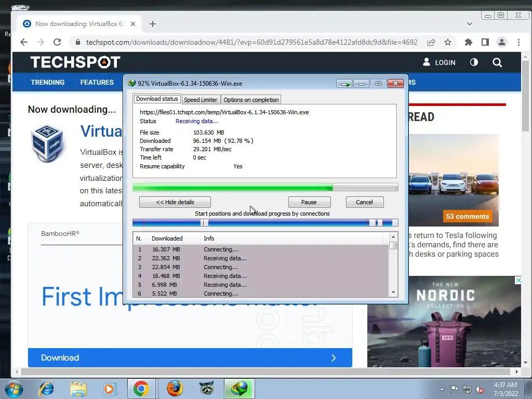Open the Chrome three-dot menu
The height and width of the screenshot is (399, 532).
click(518, 42)
